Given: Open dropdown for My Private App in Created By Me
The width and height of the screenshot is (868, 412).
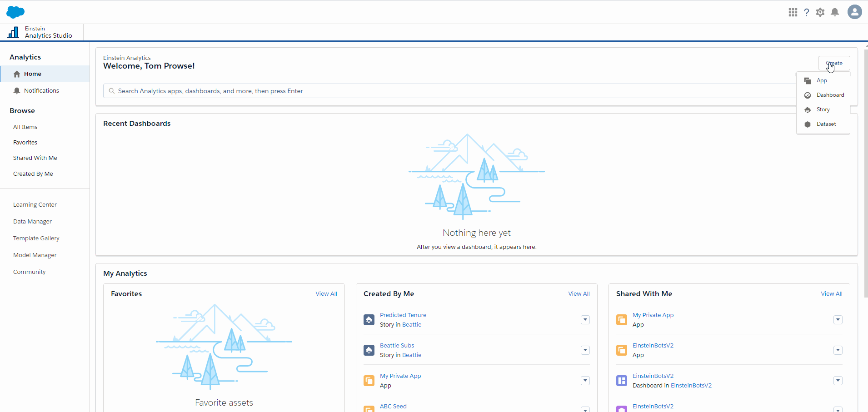Looking at the screenshot, I should click(x=585, y=381).
